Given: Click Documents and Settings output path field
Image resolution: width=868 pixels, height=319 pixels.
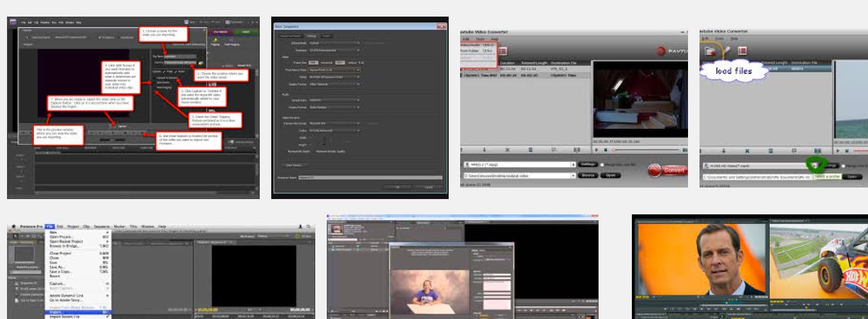Looking at the screenshot, I should pyautogui.click(x=757, y=177).
